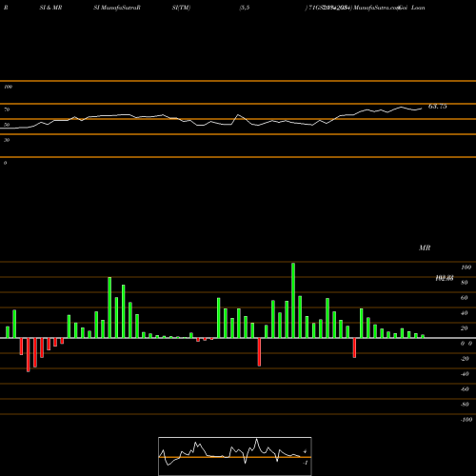
Task: Click the 30 level label on RSI panel
Action: [7, 140]
